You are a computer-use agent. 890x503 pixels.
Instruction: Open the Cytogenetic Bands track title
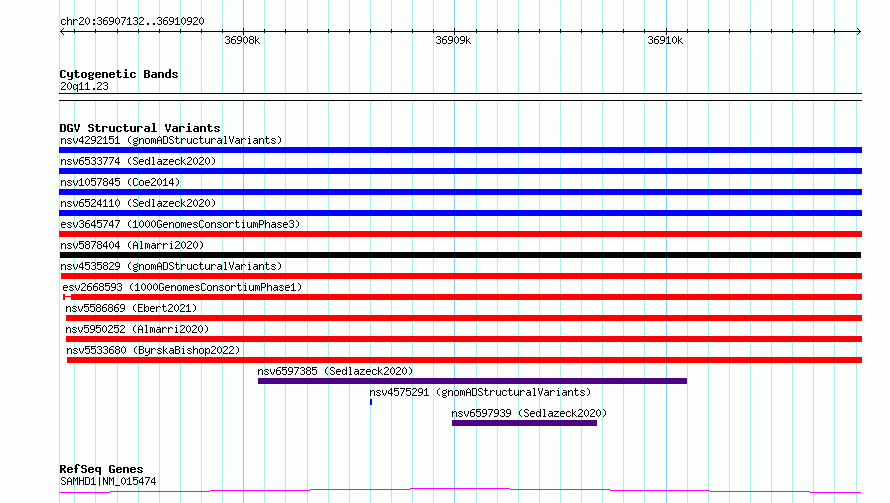pyautogui.click(x=119, y=74)
